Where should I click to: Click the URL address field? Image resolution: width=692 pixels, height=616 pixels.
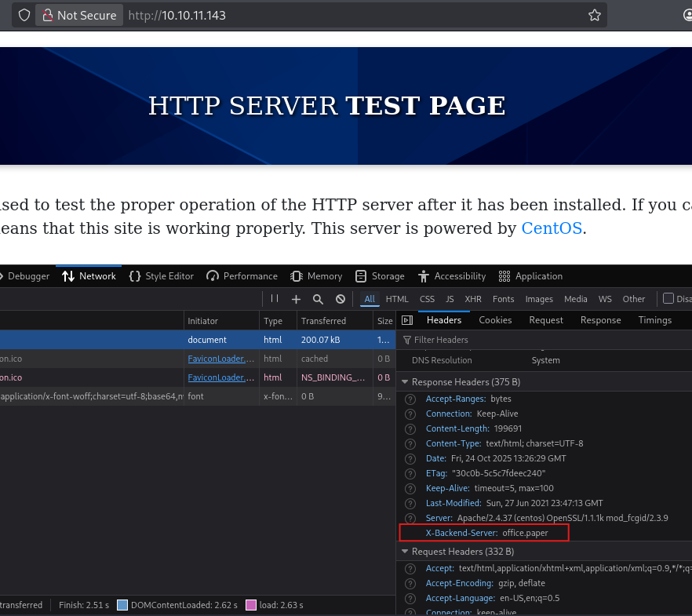(353, 15)
